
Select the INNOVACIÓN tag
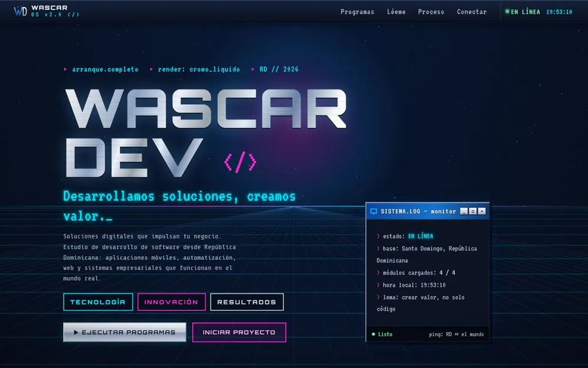point(171,302)
